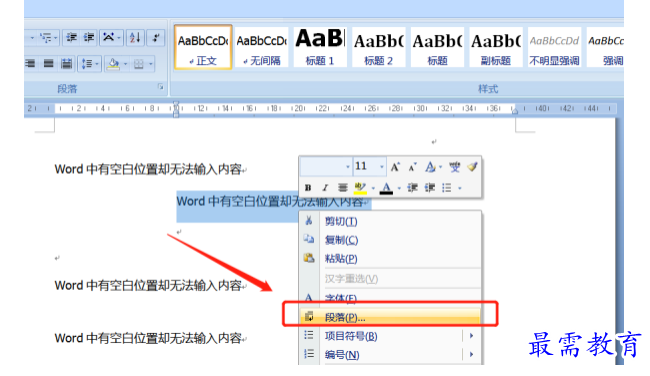Apply the 不明显强调 style
This screenshot has width=650, height=376.
click(554, 47)
